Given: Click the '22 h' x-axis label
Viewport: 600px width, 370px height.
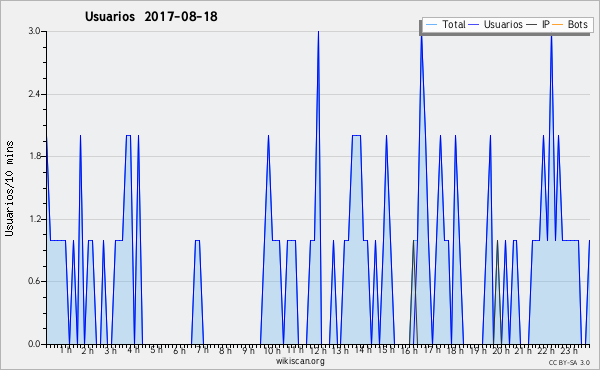Looking at the screenshot, I should (546, 350).
